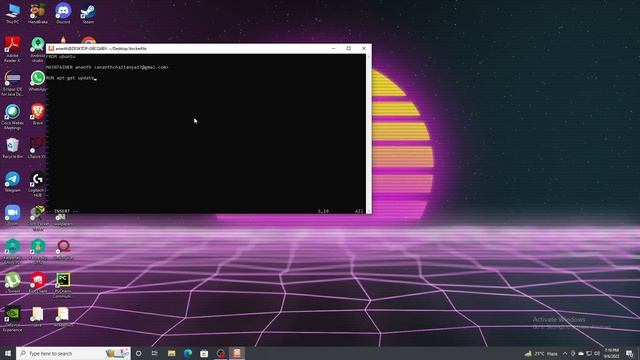Screen dimensions: 640x360
Task: Open the This PC desktop icon
Action: point(13,13)
